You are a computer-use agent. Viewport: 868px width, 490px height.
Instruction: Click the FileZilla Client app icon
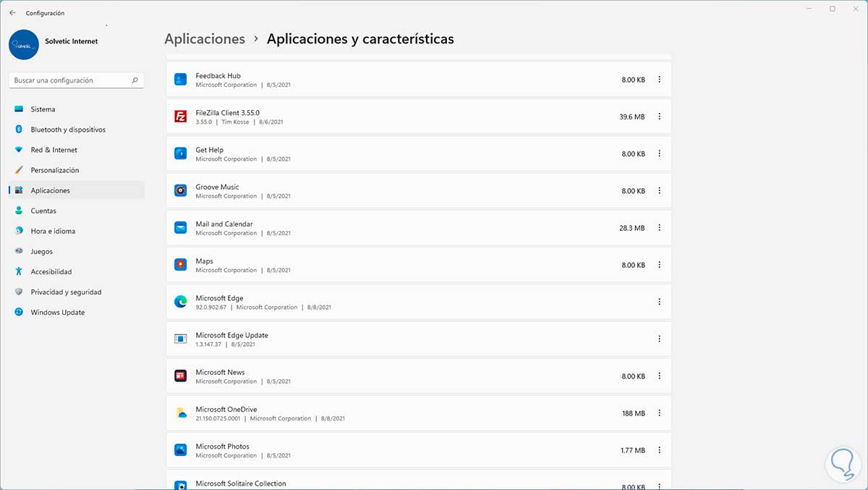click(x=181, y=117)
